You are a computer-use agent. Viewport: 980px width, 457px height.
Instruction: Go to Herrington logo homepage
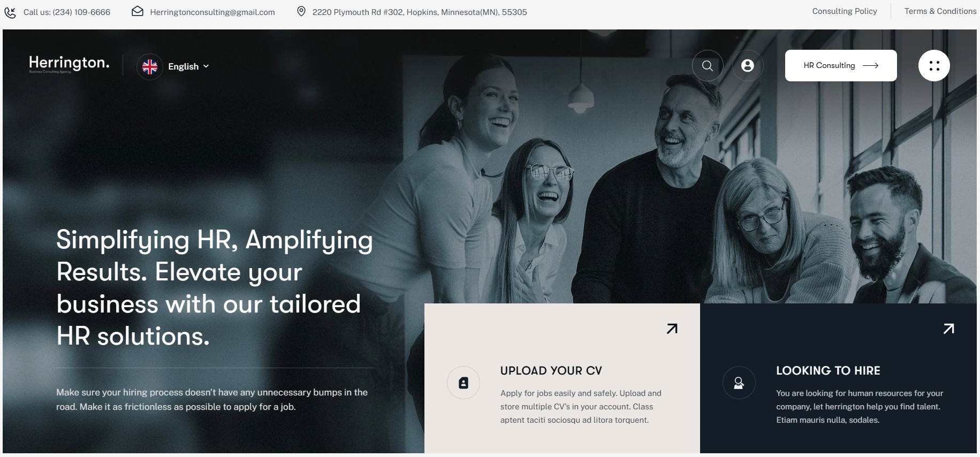tap(69, 64)
